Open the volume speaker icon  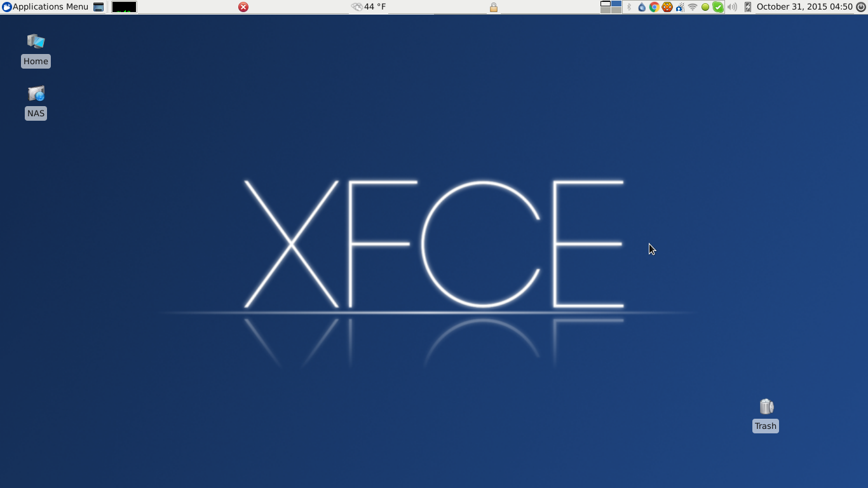coord(732,7)
